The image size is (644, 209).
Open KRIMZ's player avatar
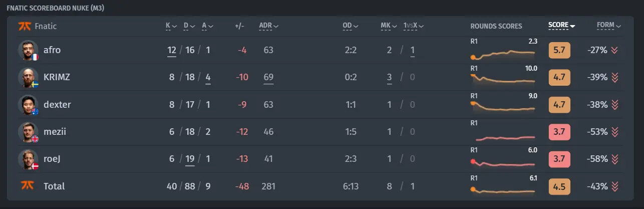pyautogui.click(x=28, y=77)
